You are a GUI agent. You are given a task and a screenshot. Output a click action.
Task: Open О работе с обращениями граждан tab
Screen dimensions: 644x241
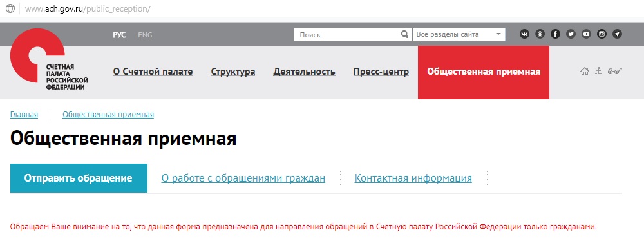243,178
